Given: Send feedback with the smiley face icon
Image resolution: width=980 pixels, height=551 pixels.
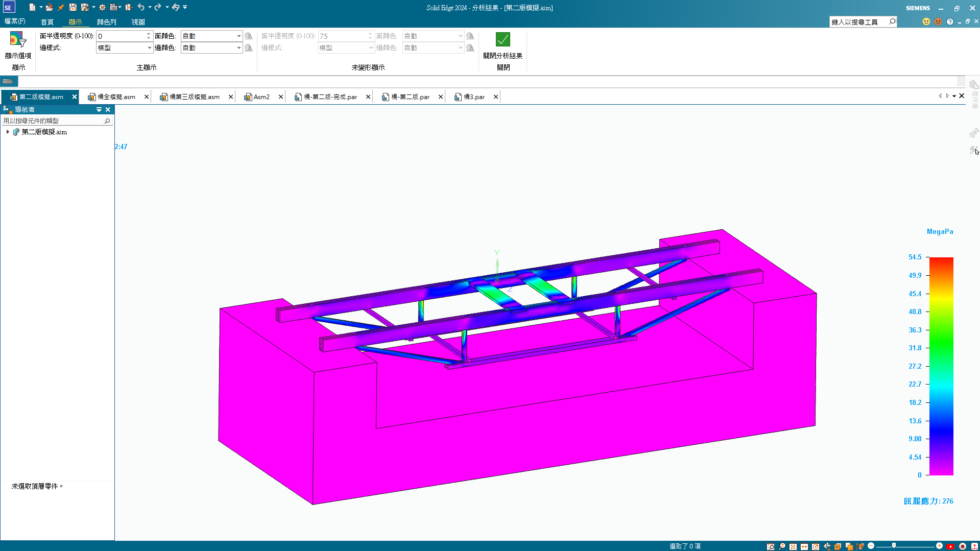Looking at the screenshot, I should tap(926, 21).
